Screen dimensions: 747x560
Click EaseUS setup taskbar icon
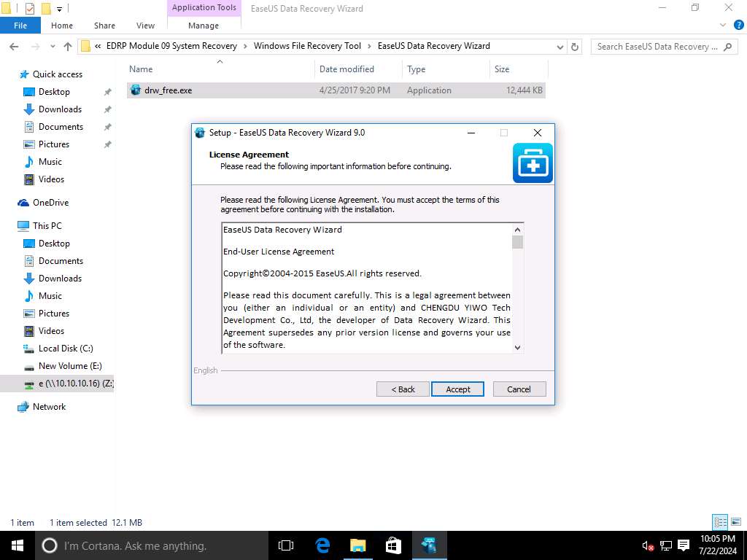[429, 545]
